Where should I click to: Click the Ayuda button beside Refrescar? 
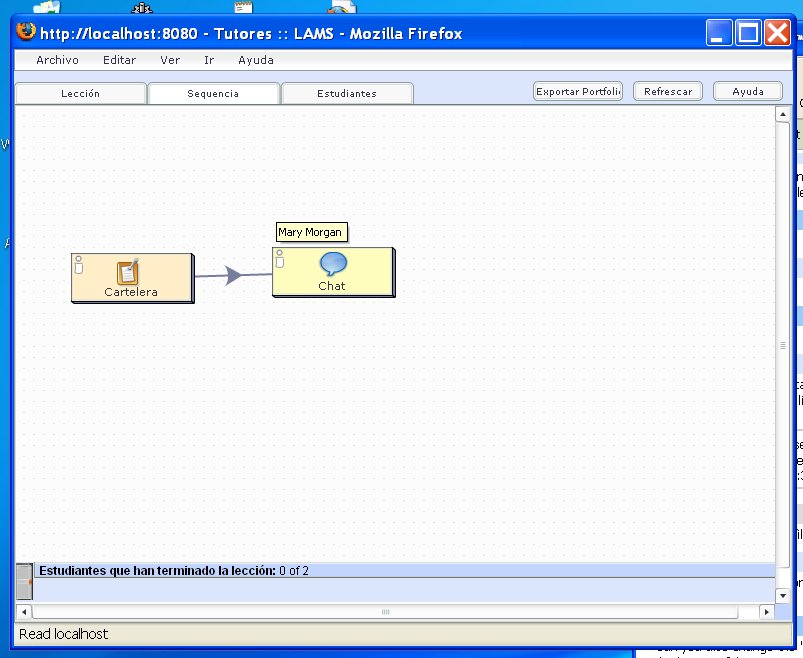click(748, 91)
